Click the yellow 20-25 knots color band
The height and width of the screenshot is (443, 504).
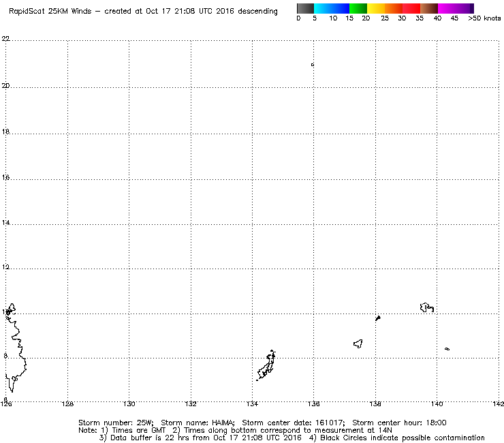click(x=376, y=8)
